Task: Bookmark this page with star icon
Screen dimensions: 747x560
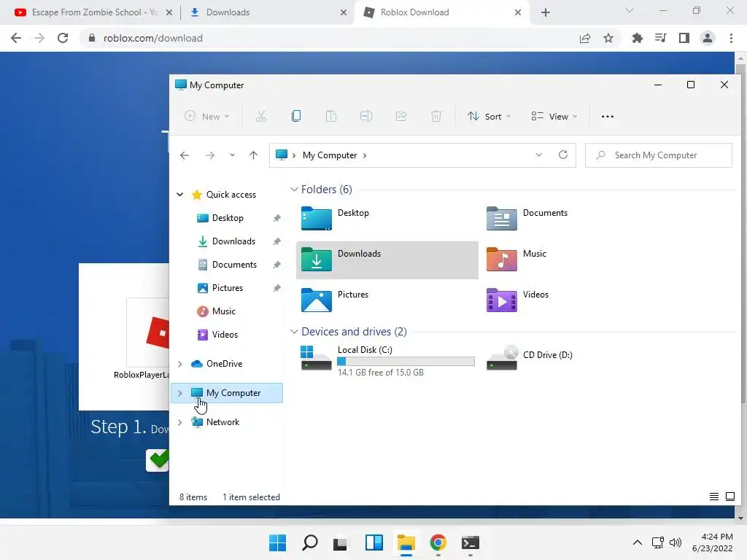Action: click(x=608, y=38)
